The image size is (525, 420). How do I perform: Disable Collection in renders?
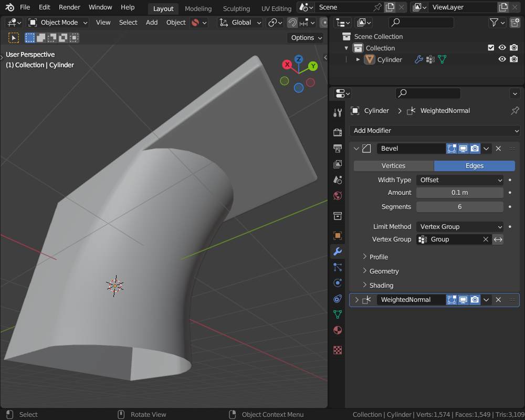pyautogui.click(x=513, y=48)
